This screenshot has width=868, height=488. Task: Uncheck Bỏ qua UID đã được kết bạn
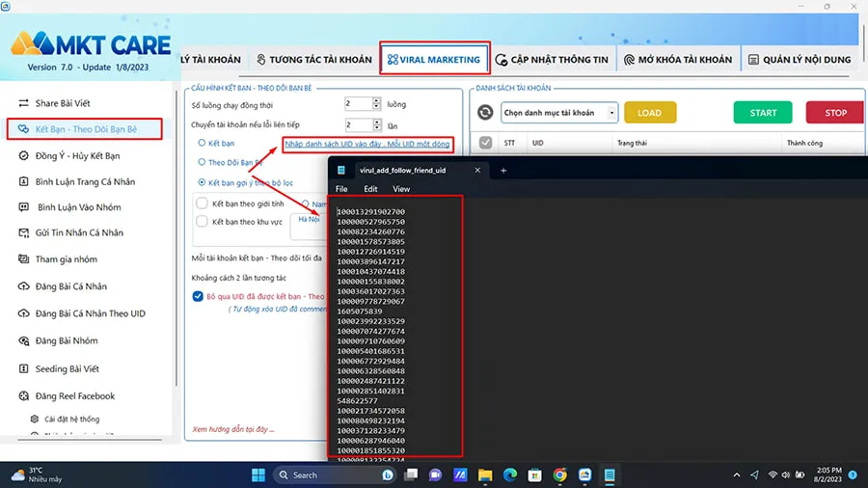click(x=198, y=297)
